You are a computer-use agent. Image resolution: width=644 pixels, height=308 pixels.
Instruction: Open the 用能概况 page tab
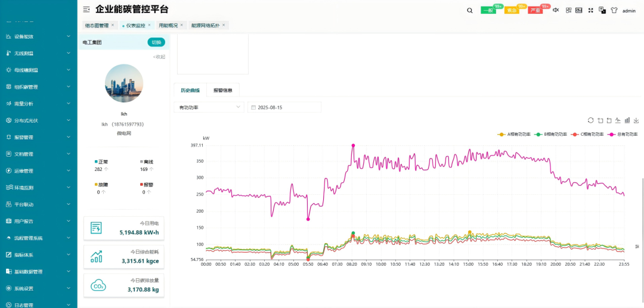click(168, 26)
